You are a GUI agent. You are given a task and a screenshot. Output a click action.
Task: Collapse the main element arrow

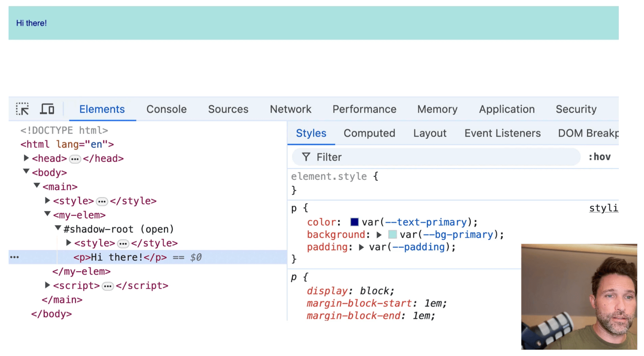pyautogui.click(x=37, y=186)
